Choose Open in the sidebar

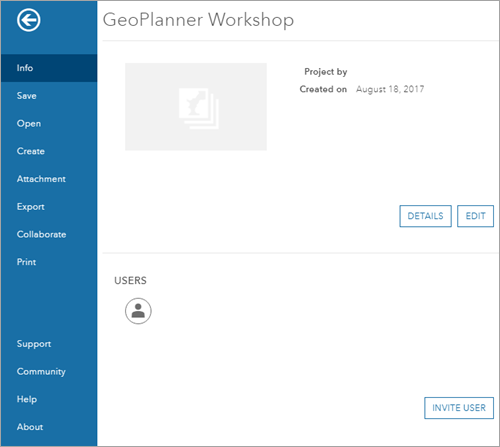pos(49,123)
